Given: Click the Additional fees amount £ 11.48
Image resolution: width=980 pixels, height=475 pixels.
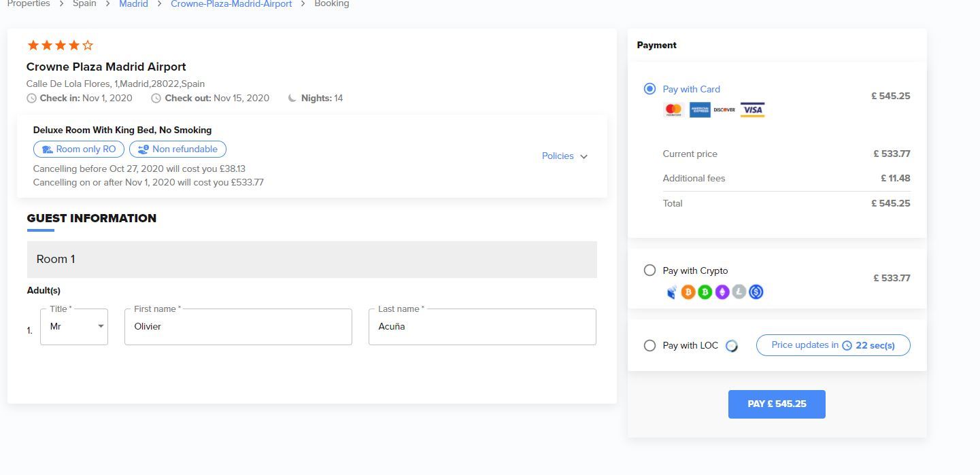Looking at the screenshot, I should coord(895,179).
